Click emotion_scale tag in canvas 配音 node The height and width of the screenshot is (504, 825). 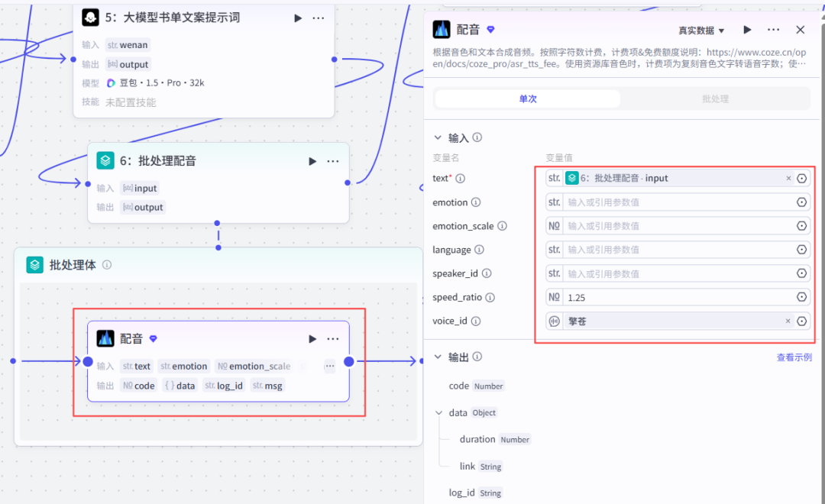pyautogui.click(x=254, y=366)
